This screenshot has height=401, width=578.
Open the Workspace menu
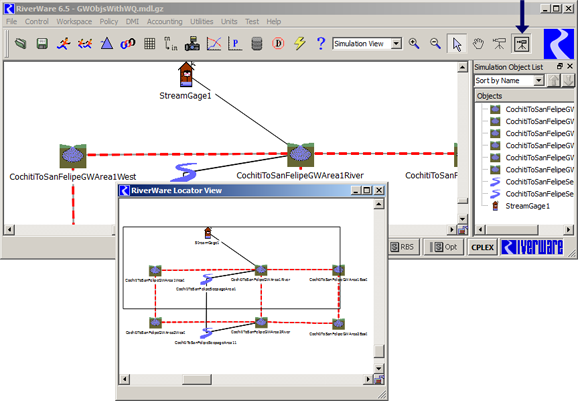74,22
